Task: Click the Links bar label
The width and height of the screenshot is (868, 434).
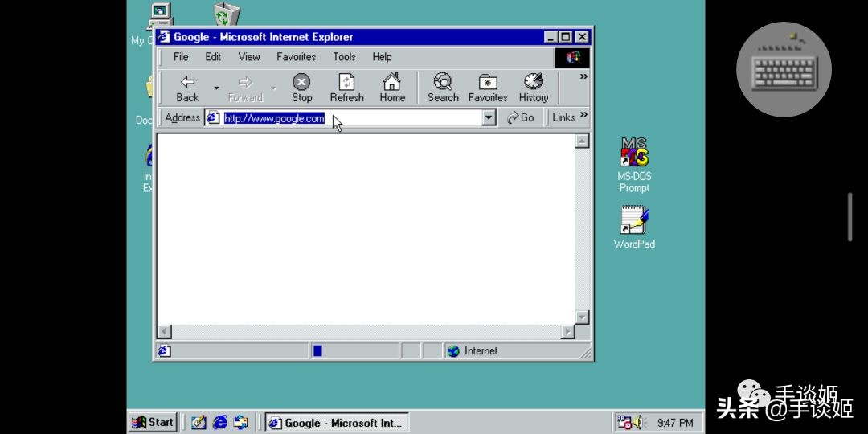Action: [x=563, y=117]
